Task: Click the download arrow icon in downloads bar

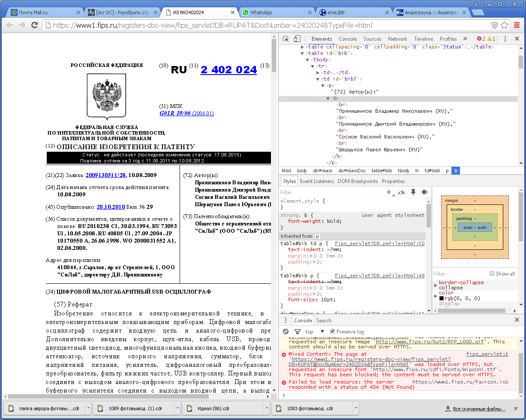Action: (448, 408)
